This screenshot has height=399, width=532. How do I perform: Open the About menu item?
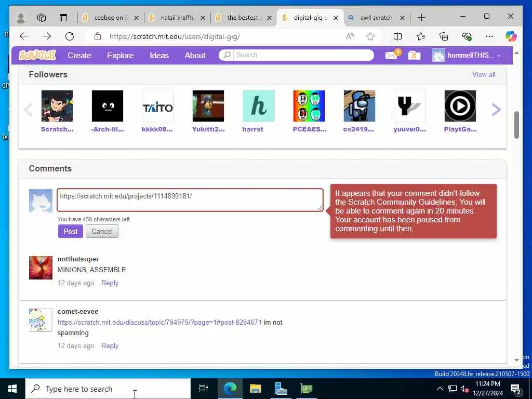195,55
